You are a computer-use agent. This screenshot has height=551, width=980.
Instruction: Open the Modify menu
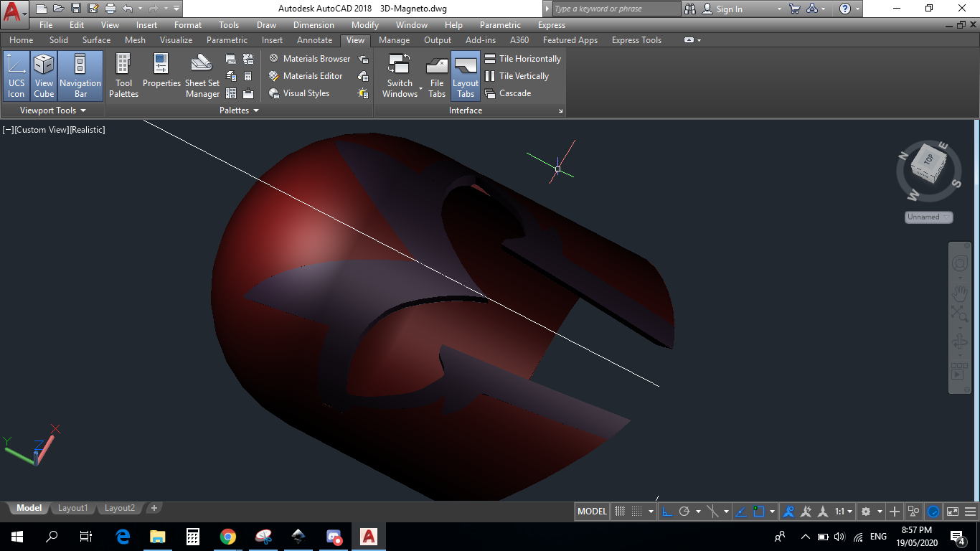[365, 25]
